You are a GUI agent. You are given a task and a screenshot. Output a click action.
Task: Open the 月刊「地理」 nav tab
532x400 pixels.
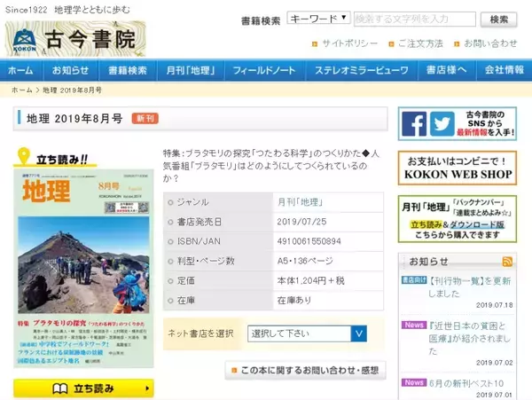pyautogui.click(x=191, y=70)
